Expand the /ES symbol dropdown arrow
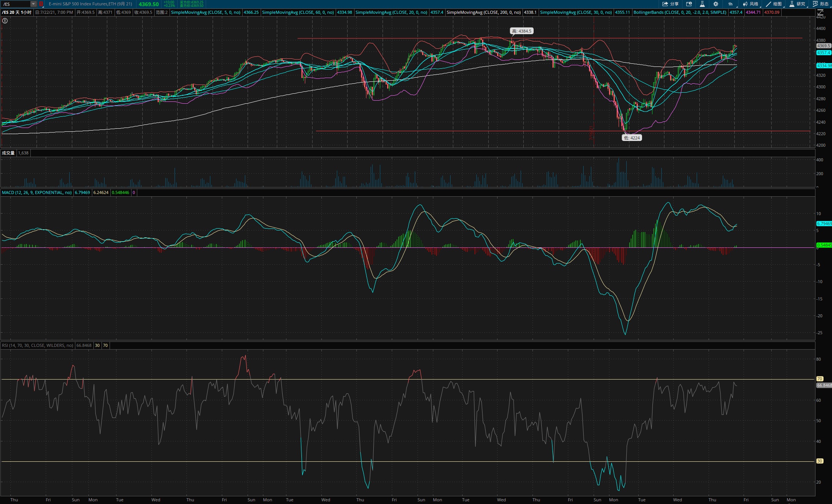Image resolution: width=832 pixels, height=504 pixels. coord(33,4)
